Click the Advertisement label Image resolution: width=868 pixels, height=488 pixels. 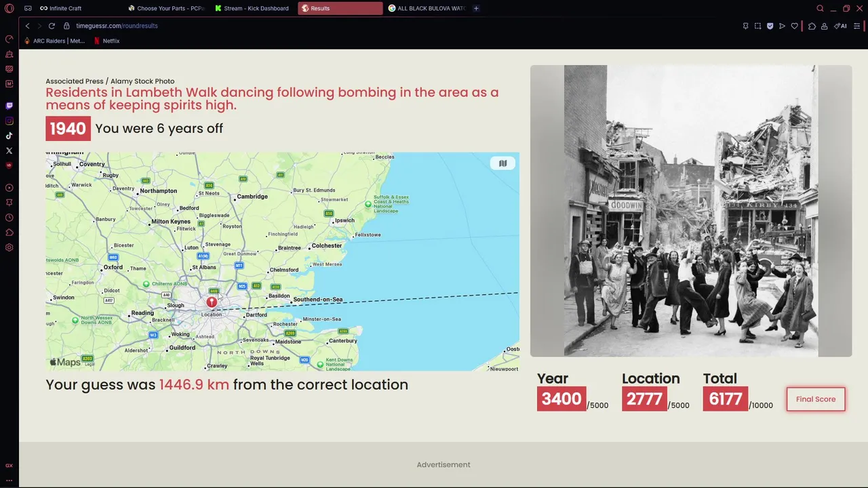click(443, 465)
